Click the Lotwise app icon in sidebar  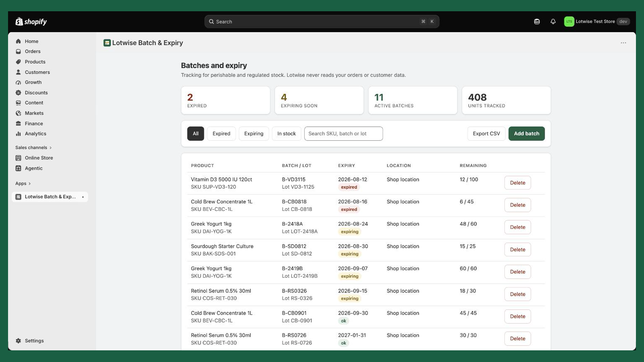[x=18, y=197]
